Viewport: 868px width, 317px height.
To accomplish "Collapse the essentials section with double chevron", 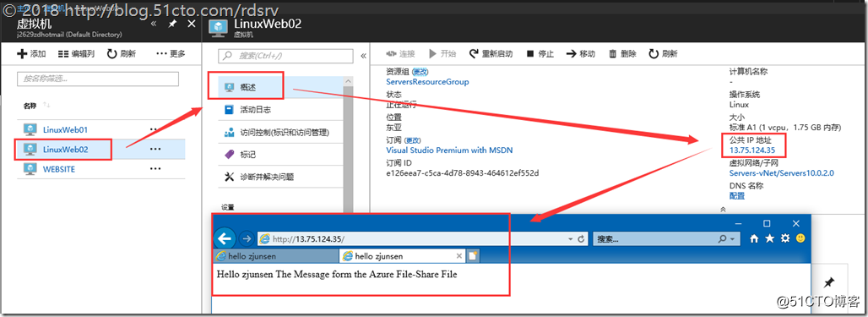I will point(723,210).
